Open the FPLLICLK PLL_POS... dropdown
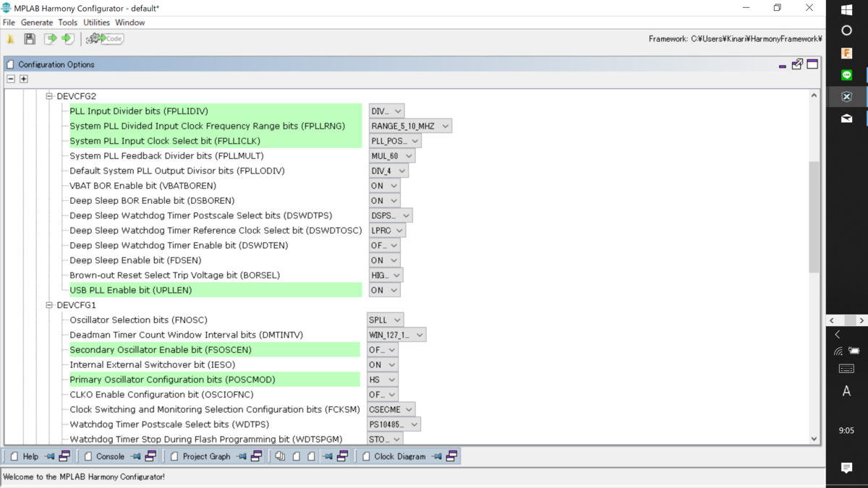The height and width of the screenshot is (488, 868). (x=395, y=141)
